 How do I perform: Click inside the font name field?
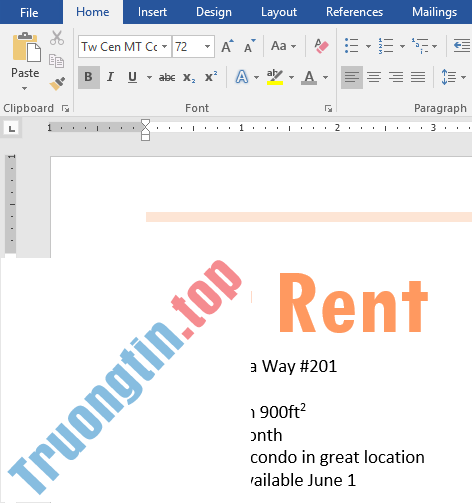pos(119,46)
